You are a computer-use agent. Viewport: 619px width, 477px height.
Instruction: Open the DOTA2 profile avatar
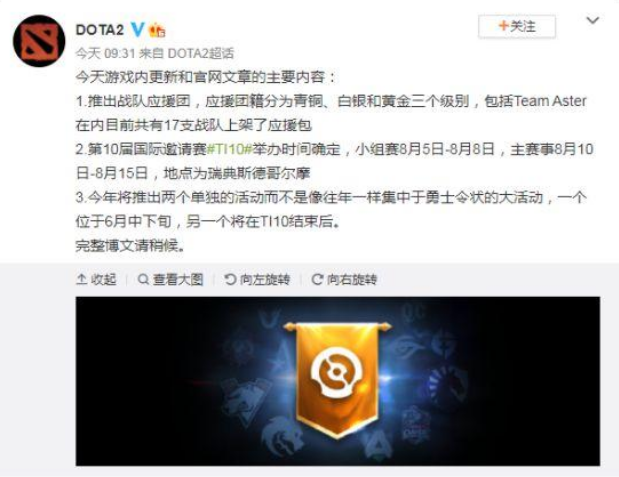click(x=39, y=40)
